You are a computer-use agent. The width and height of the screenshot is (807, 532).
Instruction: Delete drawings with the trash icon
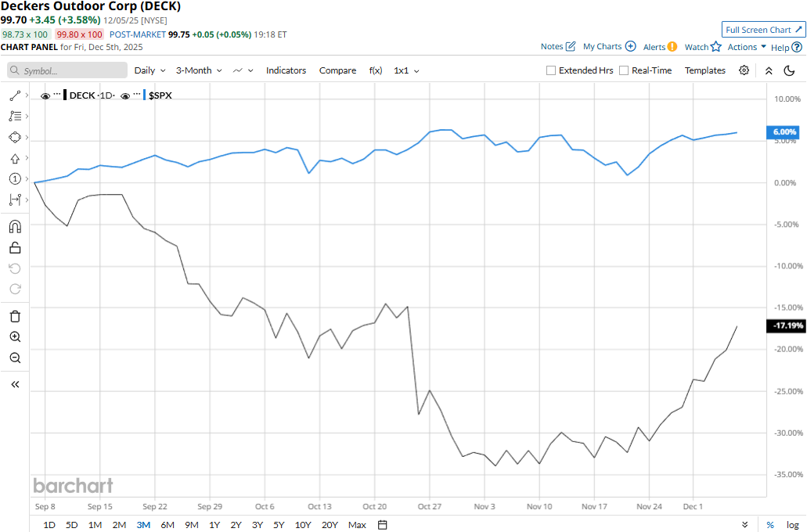(x=14, y=316)
